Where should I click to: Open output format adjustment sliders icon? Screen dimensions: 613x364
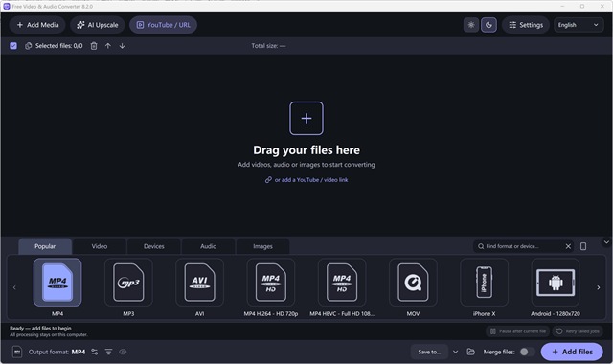click(95, 352)
